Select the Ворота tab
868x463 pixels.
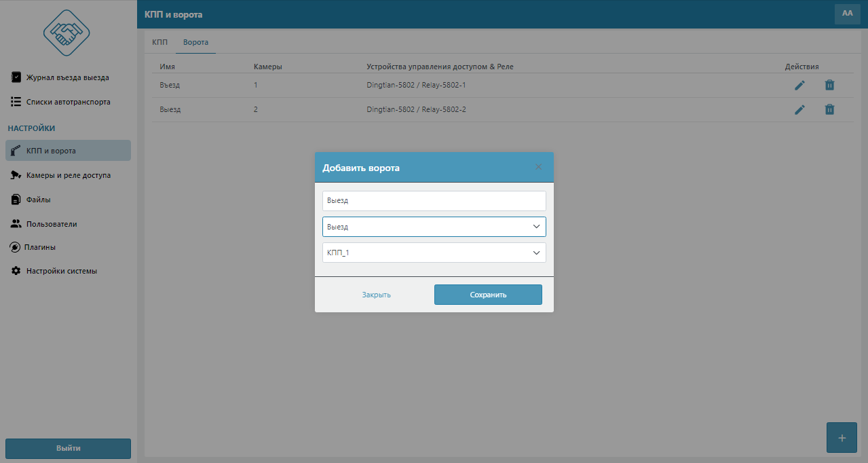tap(195, 42)
